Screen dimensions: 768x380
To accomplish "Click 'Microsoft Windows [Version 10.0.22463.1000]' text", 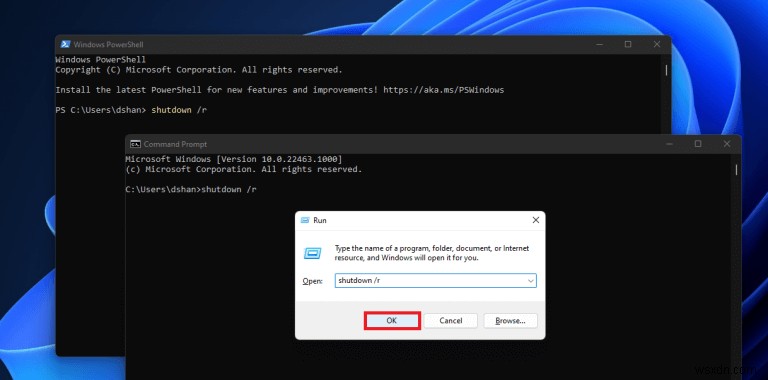I will 234,160.
